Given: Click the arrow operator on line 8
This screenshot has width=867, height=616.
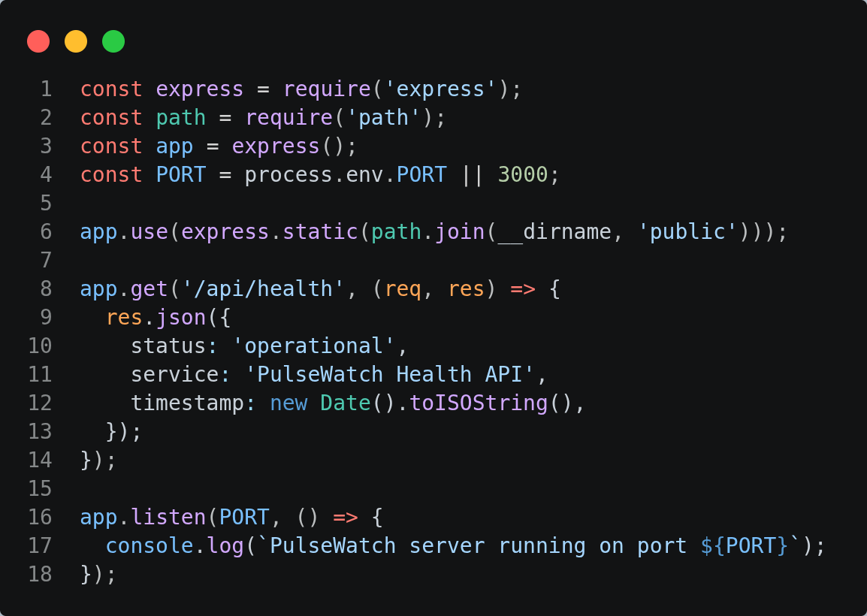Looking at the screenshot, I should pyautogui.click(x=522, y=288).
